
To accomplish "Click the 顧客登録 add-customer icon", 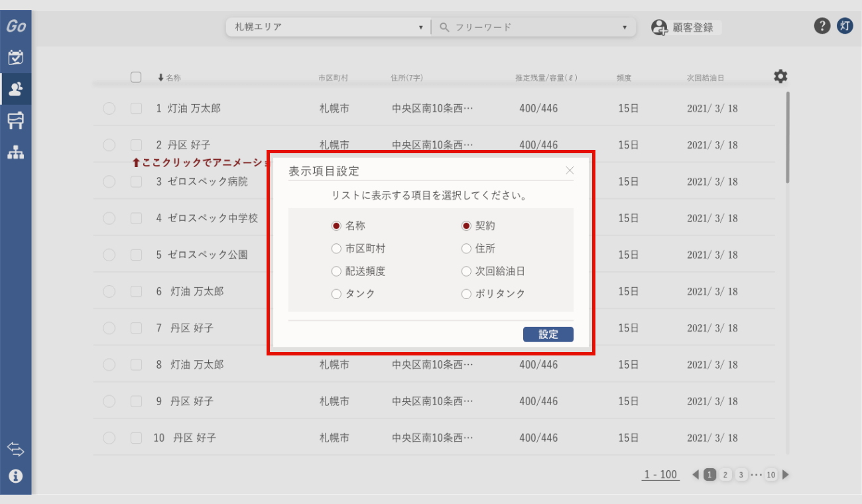I will 659,28.
